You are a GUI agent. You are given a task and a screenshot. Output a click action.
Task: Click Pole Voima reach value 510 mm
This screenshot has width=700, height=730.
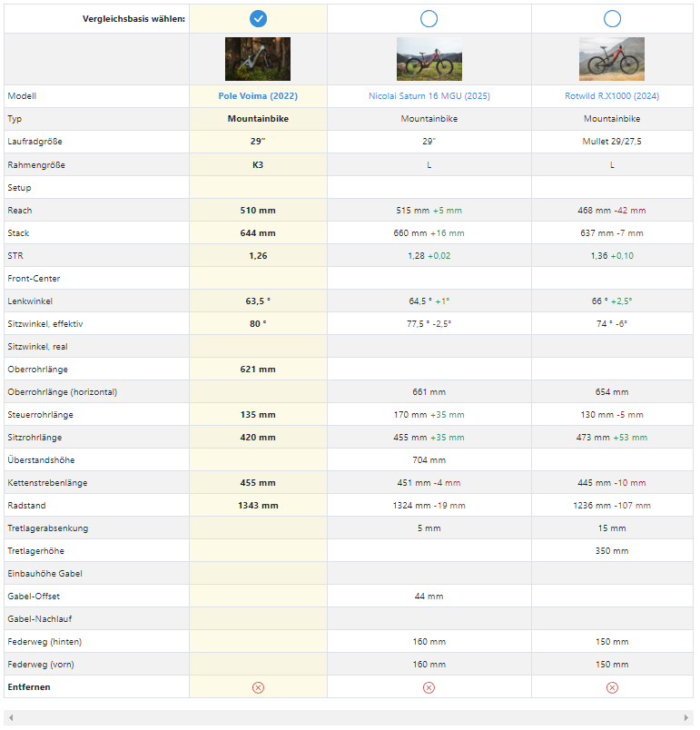click(258, 211)
